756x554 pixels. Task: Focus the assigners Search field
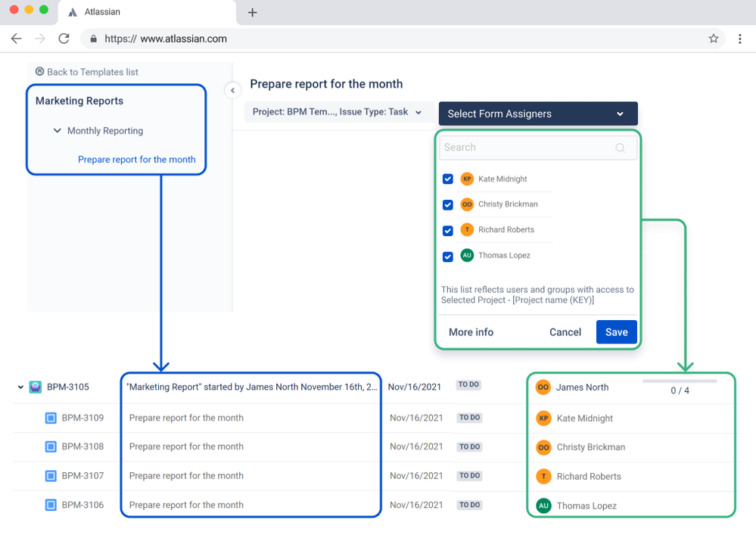coord(538,148)
